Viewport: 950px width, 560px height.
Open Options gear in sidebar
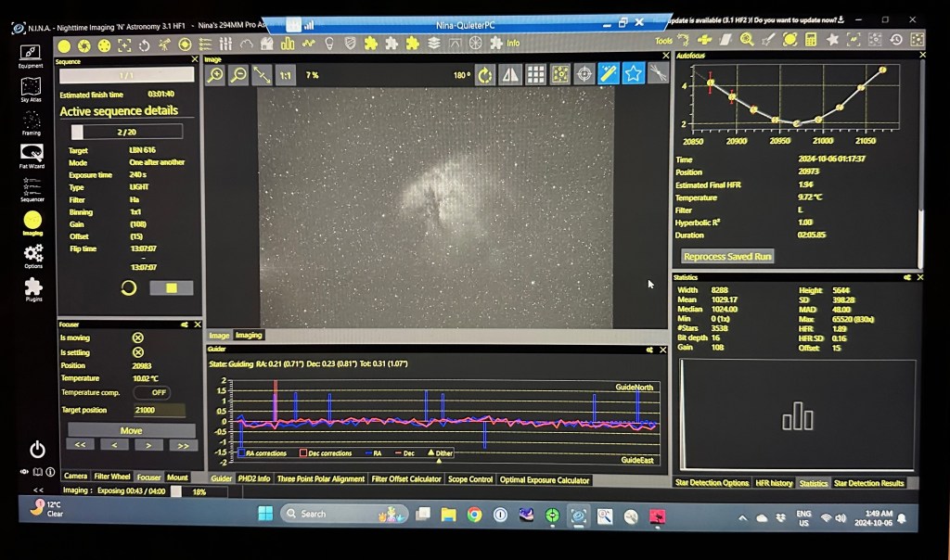pyautogui.click(x=32, y=254)
